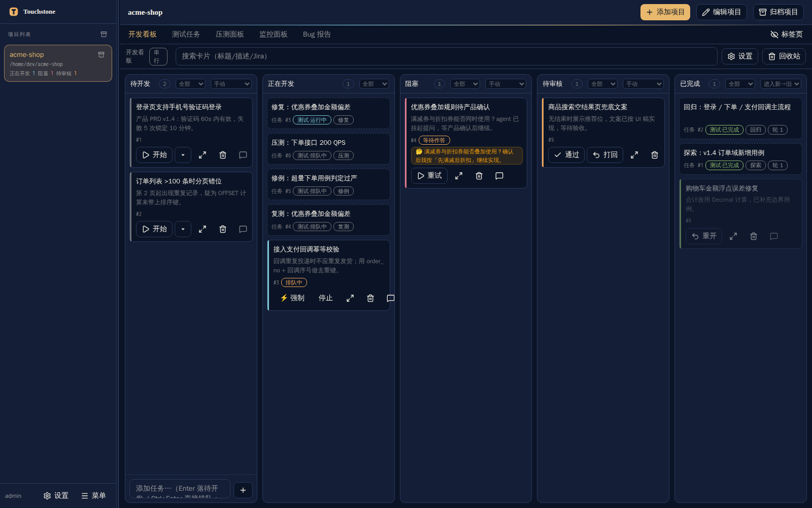Click 重开 on 购物车金额浮点误差修复 card

click(x=704, y=236)
